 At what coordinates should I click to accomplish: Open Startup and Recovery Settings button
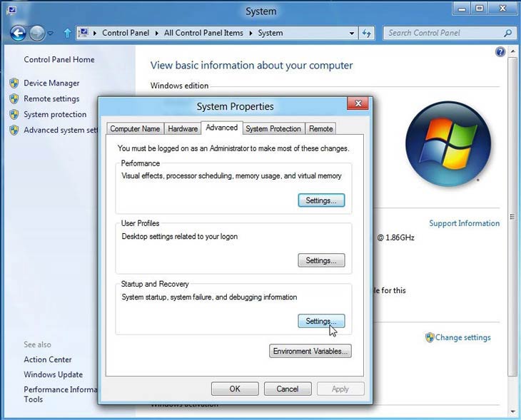click(321, 321)
